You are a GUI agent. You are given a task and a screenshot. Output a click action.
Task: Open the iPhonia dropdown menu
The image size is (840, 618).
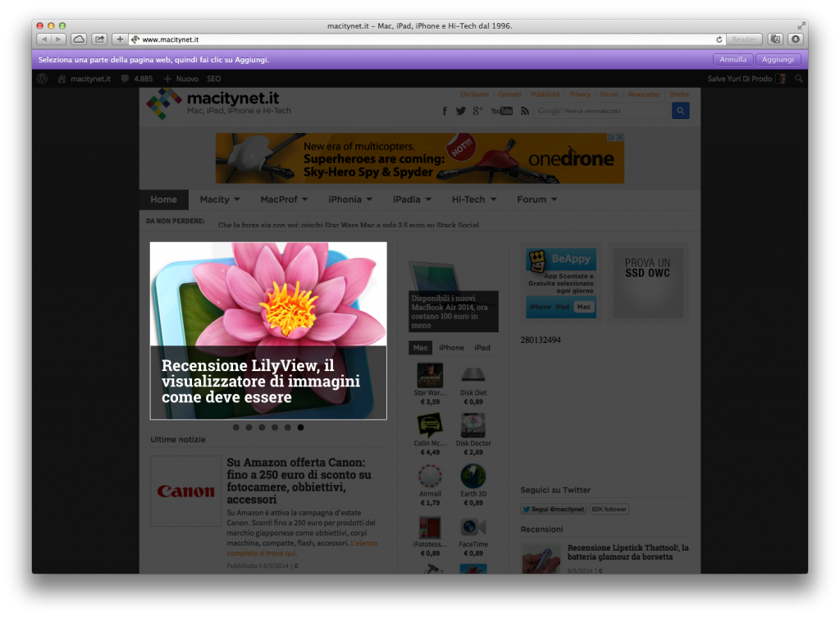pos(350,199)
